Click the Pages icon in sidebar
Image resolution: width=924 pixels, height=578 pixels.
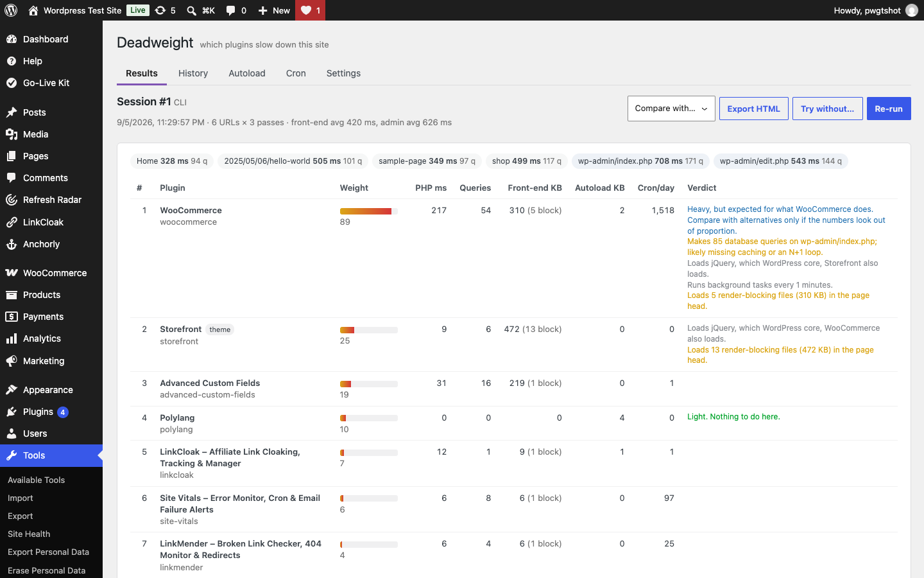coord(12,156)
